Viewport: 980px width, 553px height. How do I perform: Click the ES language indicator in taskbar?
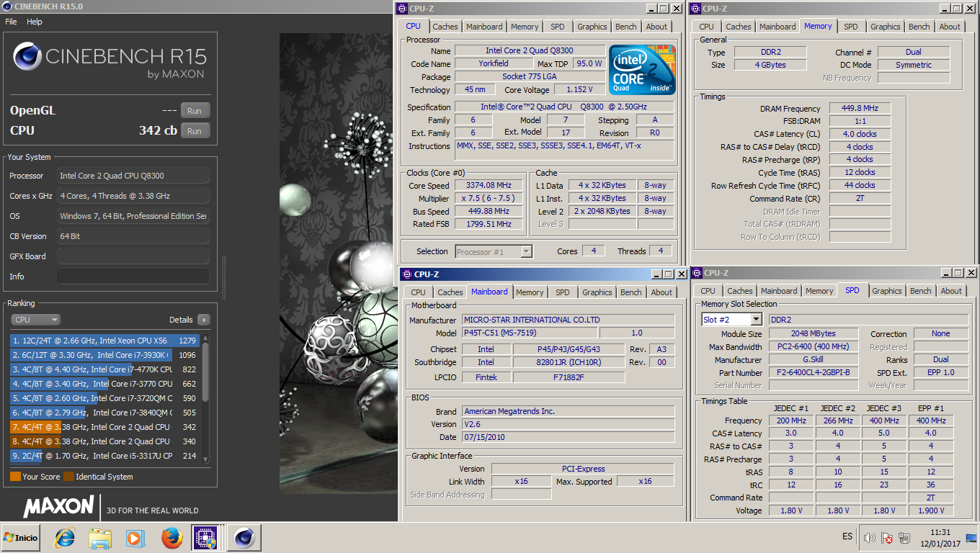coord(847,536)
